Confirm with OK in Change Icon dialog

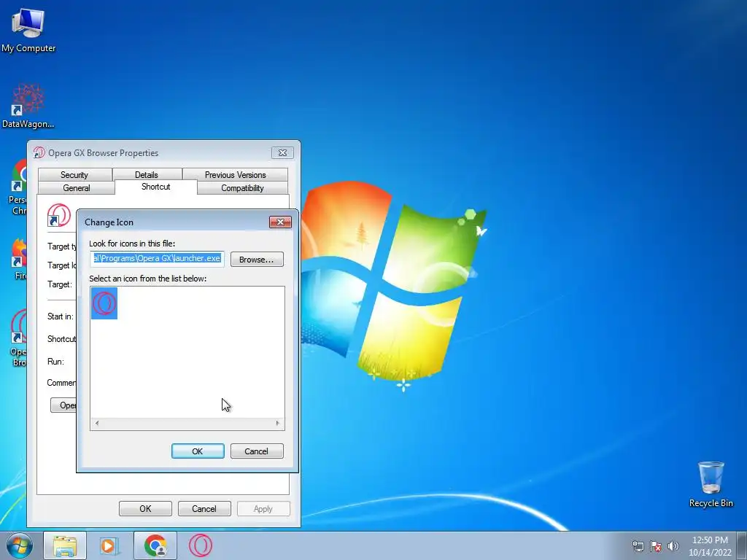[198, 451]
